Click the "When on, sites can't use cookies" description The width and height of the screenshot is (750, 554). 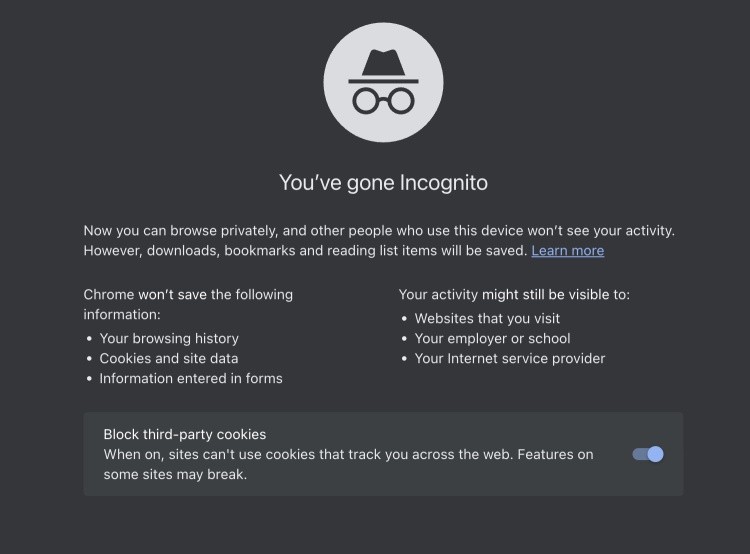[348, 454]
